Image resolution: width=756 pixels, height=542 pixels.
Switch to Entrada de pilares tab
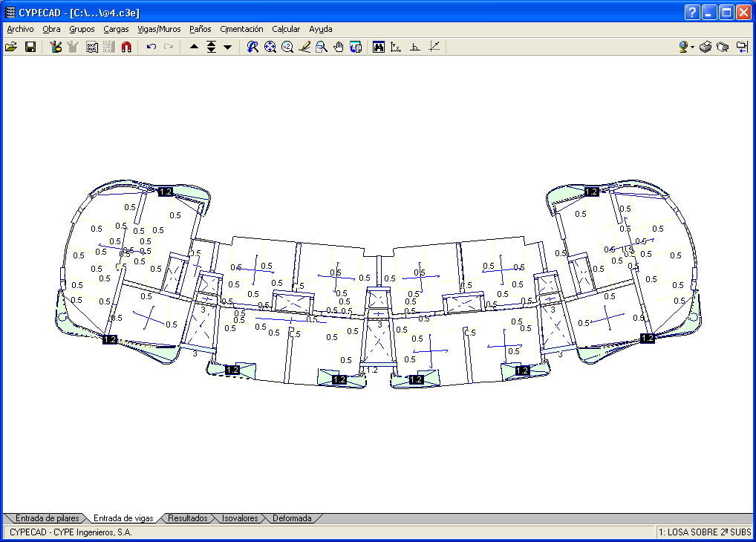(x=47, y=518)
